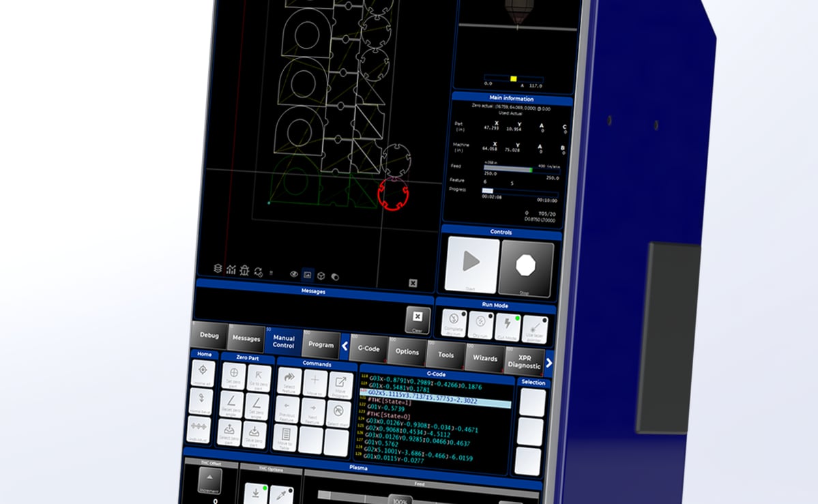Switch to the Wizards tab
Viewport: 818px width, 504px height.
[486, 357]
